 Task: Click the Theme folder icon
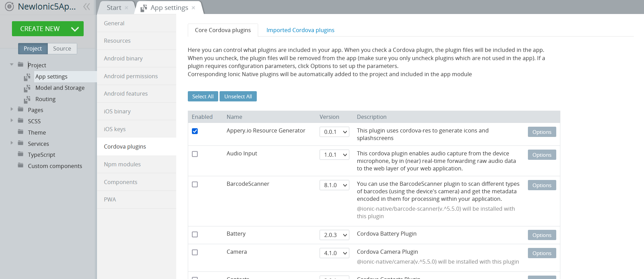[21, 132]
